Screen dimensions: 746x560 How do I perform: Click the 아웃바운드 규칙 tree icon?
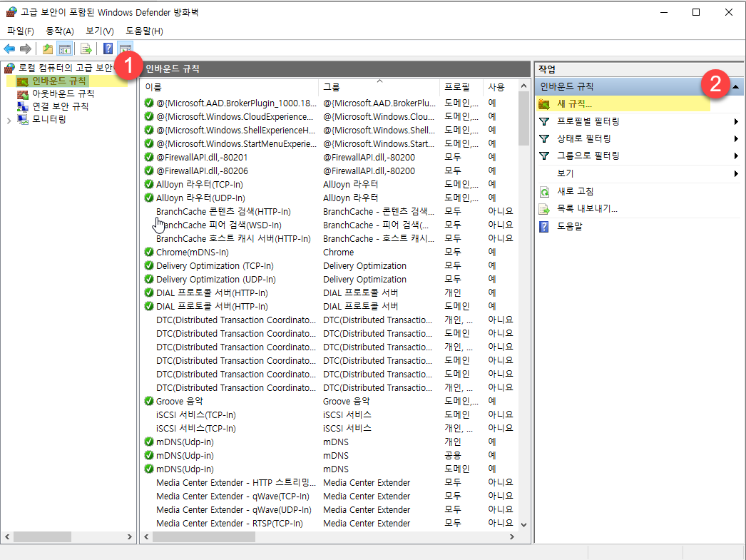[x=23, y=94]
